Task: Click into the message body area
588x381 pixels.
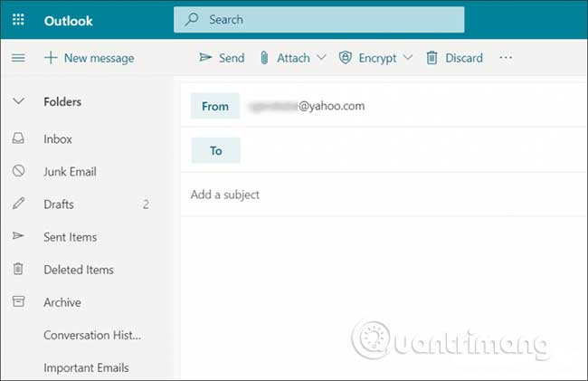Action: pyautogui.click(x=384, y=296)
